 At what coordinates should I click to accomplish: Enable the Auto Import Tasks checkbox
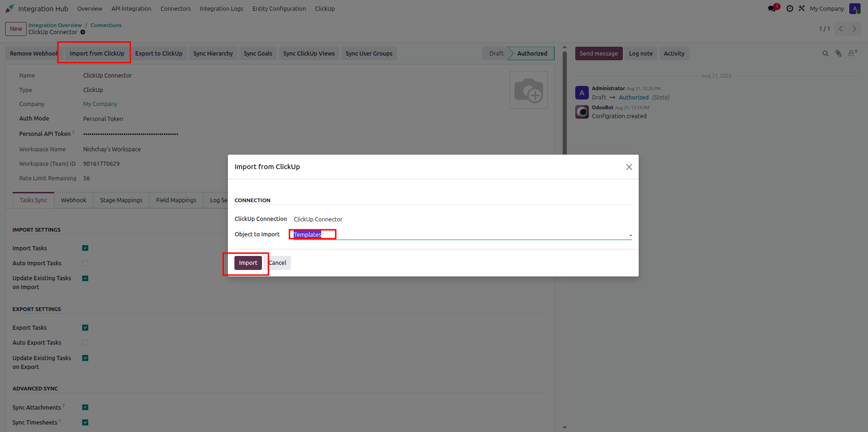[x=85, y=263]
